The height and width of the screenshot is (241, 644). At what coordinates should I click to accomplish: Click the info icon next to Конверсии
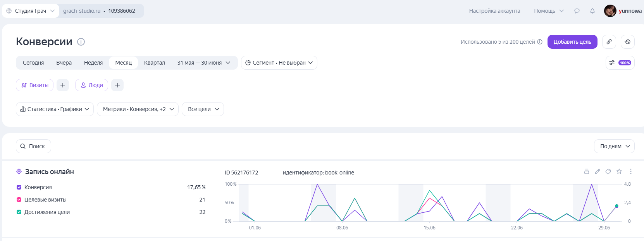click(x=81, y=42)
